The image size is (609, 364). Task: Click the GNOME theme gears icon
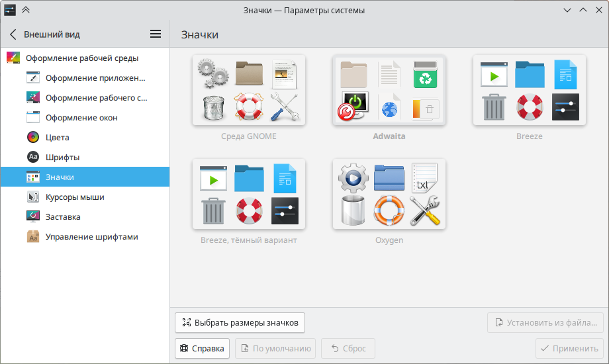213,73
